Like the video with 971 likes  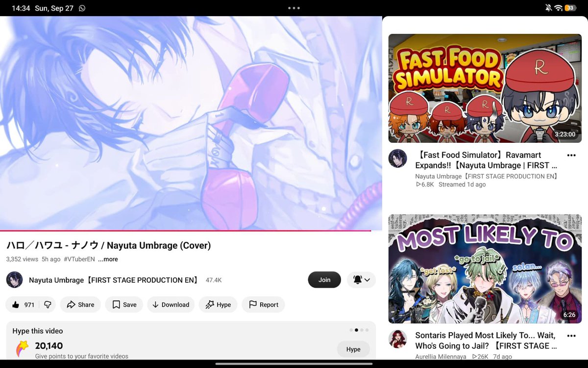(23, 305)
